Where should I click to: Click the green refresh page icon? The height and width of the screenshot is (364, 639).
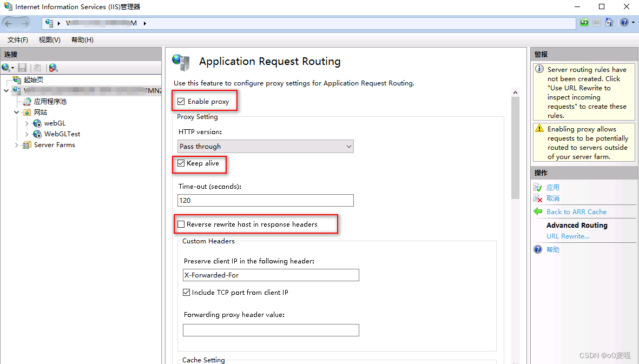click(x=584, y=22)
